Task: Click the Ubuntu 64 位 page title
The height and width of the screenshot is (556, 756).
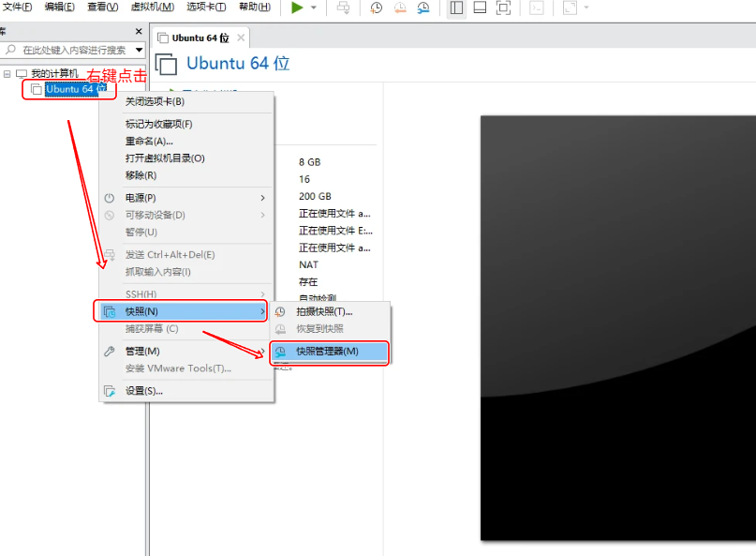Action: click(238, 63)
